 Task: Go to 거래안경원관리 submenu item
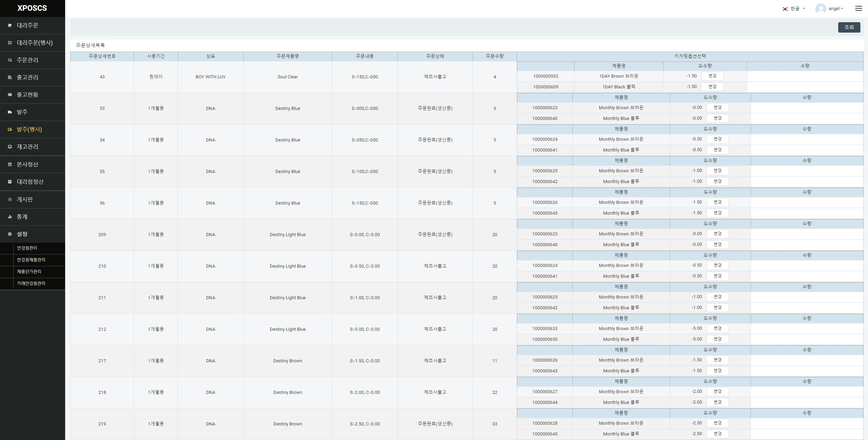(31, 283)
